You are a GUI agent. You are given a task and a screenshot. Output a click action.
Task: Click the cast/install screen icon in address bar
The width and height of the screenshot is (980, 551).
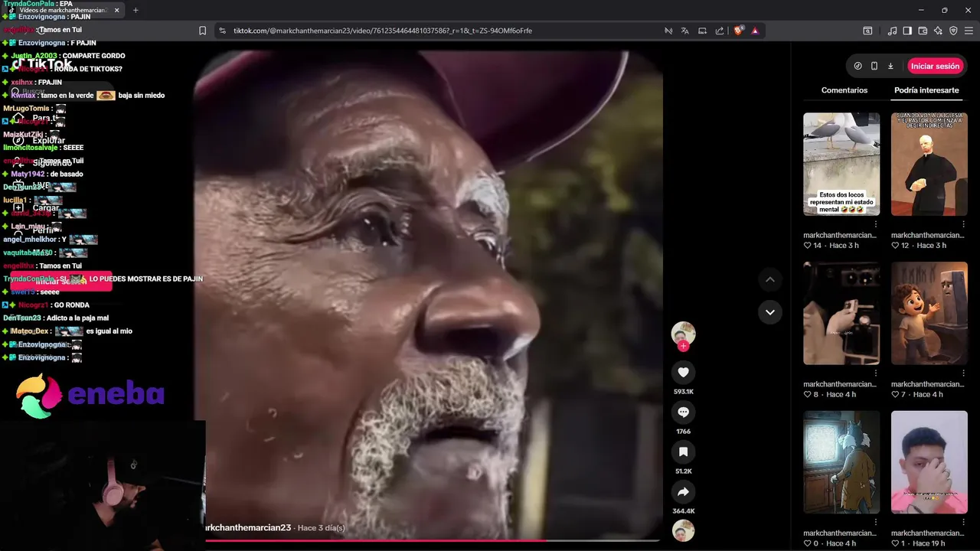(702, 31)
